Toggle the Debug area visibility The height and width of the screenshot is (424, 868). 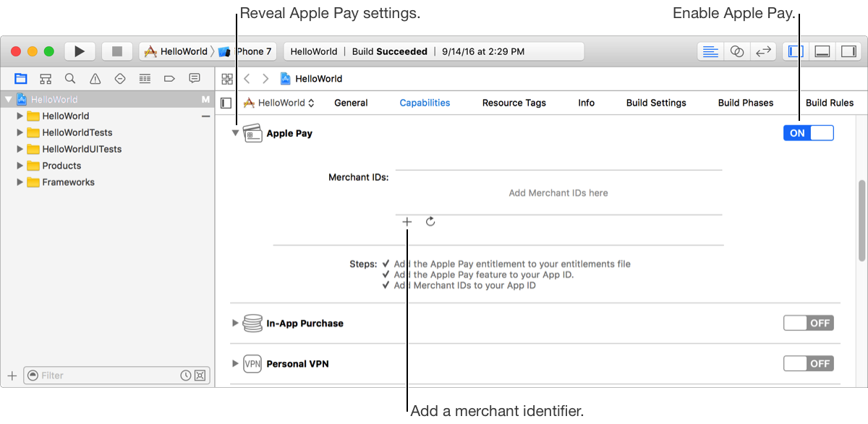pos(822,51)
